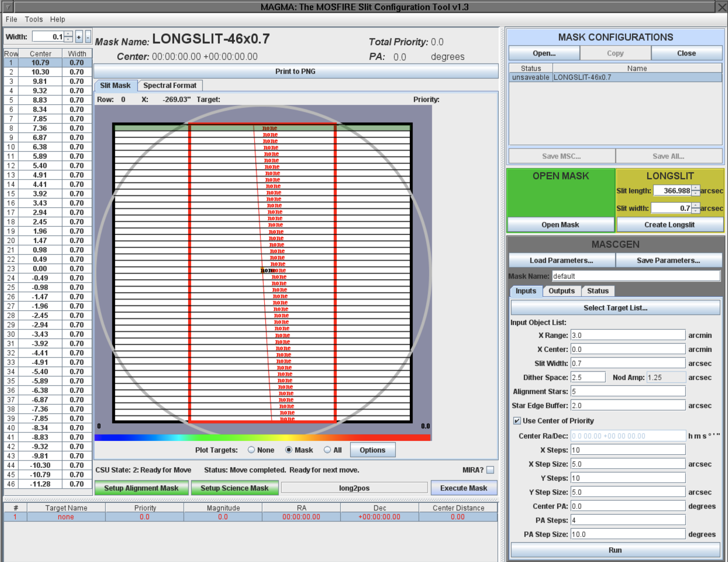728x562 pixels.
Task: Select the LONGSLIT-46x0.7 configuration row
Action: 615,77
